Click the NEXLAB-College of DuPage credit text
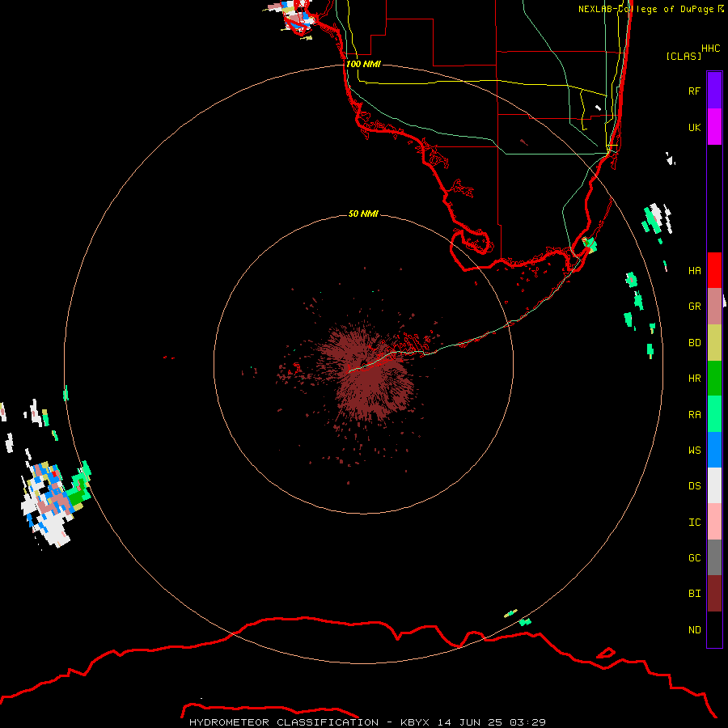Screen dimensions: 728x728 pos(646,9)
